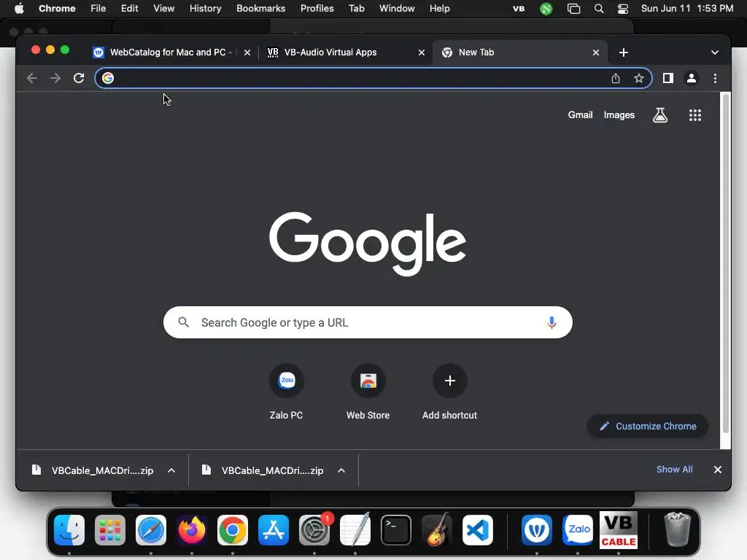
Task: Open the Help menu
Action: coord(439,9)
